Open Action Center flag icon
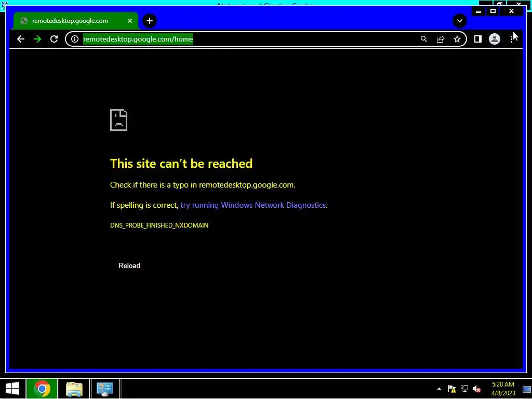 click(x=452, y=389)
